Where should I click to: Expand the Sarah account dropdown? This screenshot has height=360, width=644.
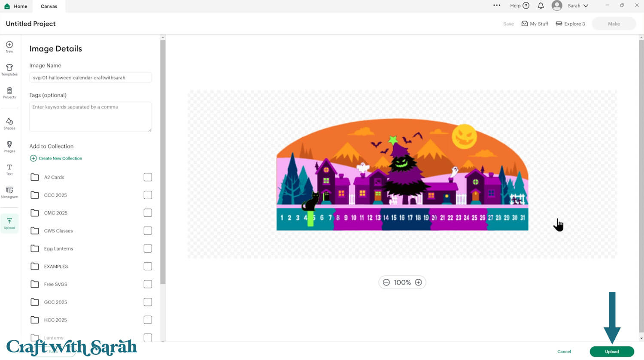point(571,6)
